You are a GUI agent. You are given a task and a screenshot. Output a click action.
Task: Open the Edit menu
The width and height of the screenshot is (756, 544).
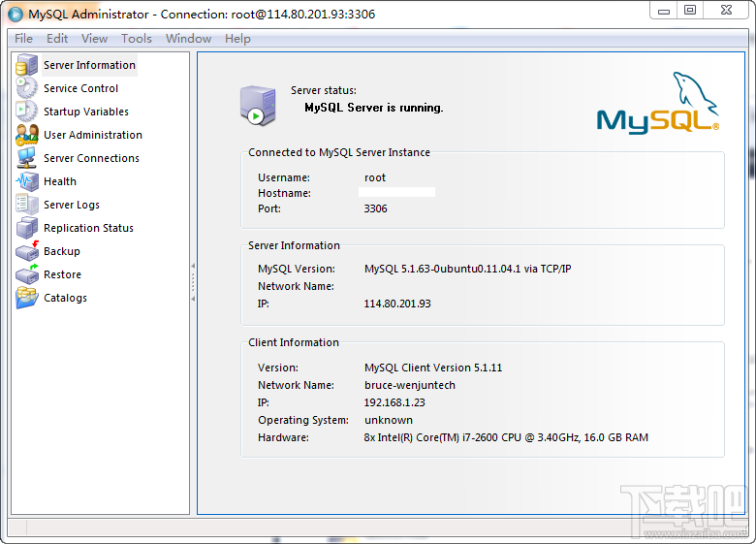click(x=57, y=39)
